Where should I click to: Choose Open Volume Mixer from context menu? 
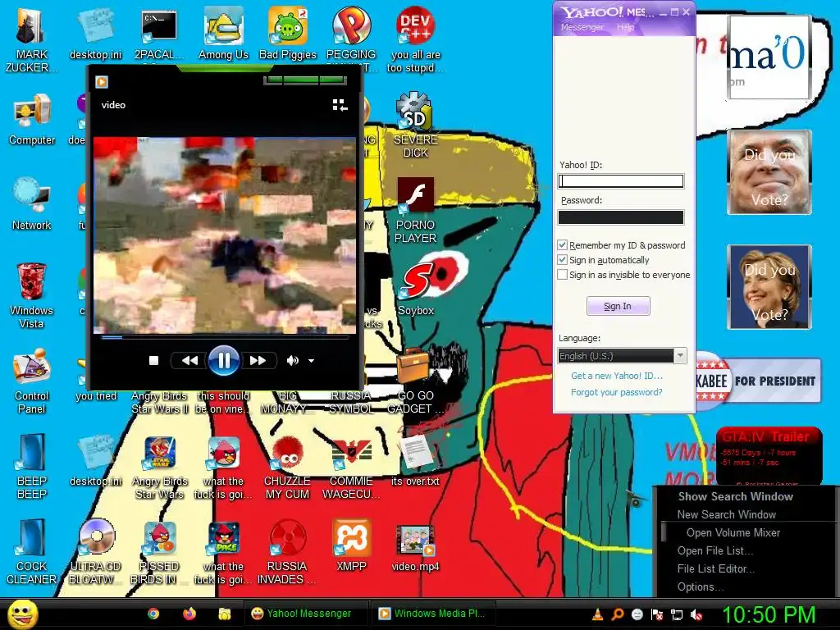click(733, 533)
